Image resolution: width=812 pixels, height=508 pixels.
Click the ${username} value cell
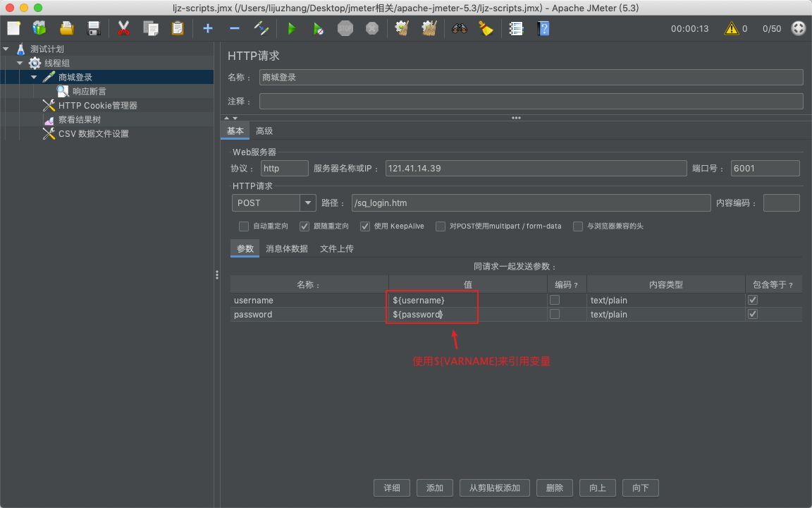467,300
